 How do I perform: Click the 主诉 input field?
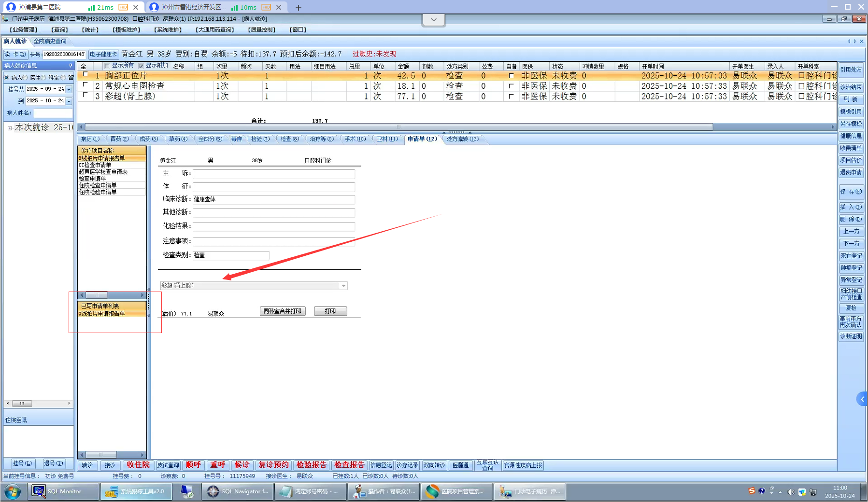click(x=274, y=174)
